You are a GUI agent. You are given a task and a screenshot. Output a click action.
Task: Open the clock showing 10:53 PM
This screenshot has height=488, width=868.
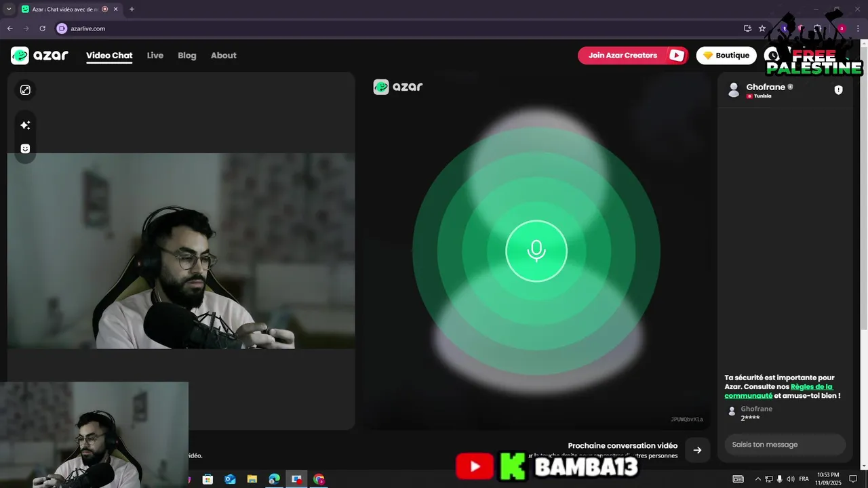tap(828, 479)
